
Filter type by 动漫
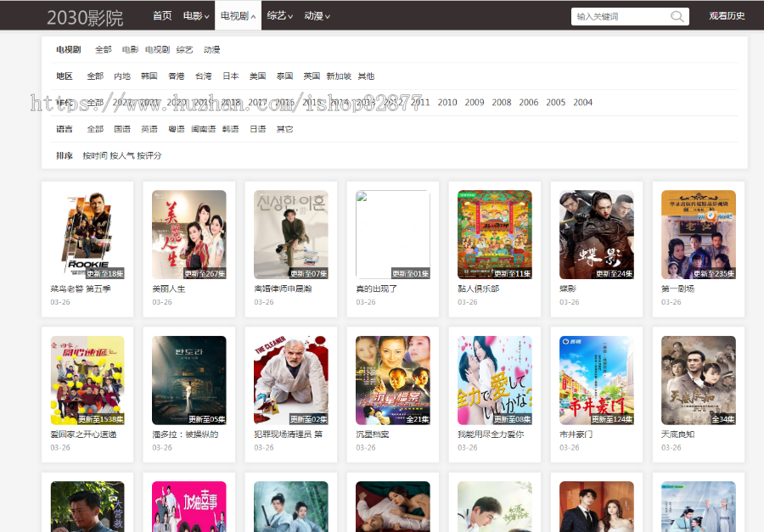[x=212, y=50]
